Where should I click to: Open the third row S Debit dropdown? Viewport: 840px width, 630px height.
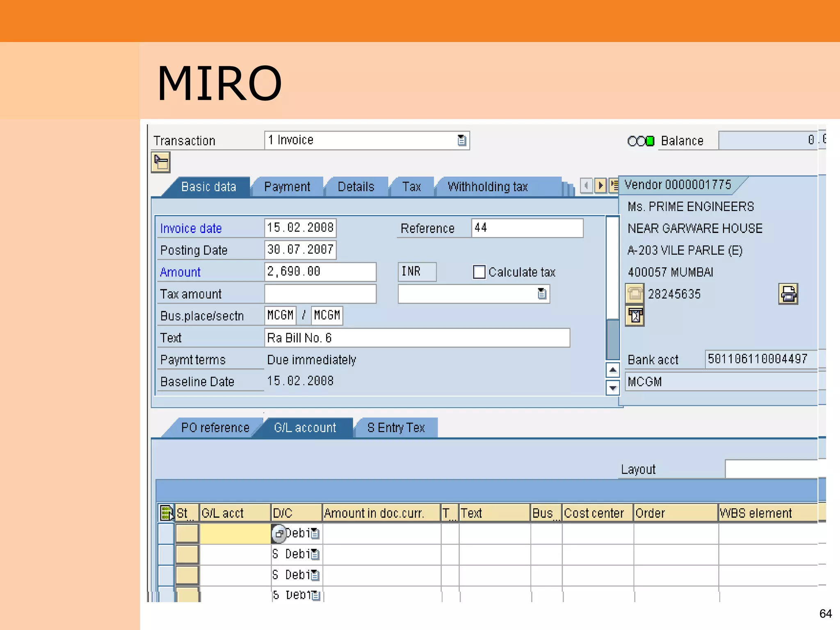pyautogui.click(x=315, y=575)
